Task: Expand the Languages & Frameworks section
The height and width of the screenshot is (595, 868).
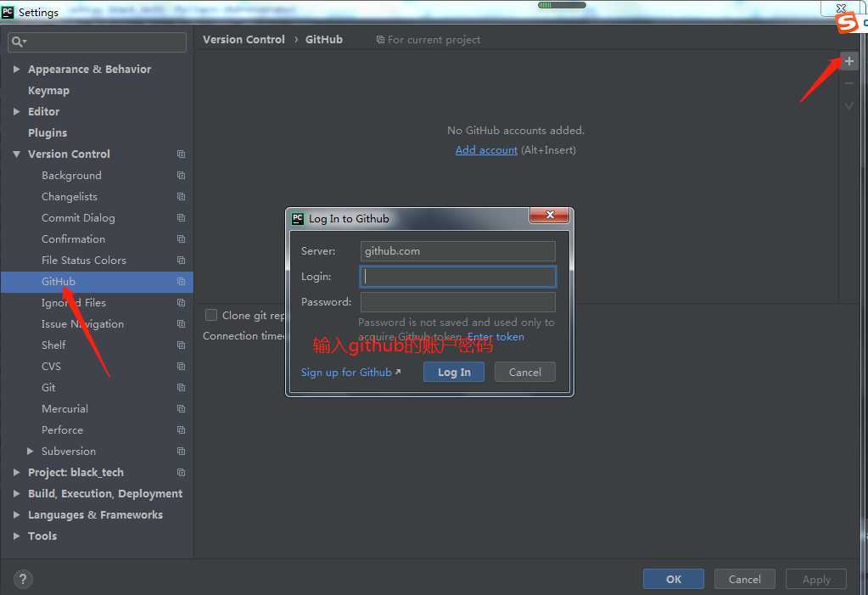Action: [x=17, y=514]
